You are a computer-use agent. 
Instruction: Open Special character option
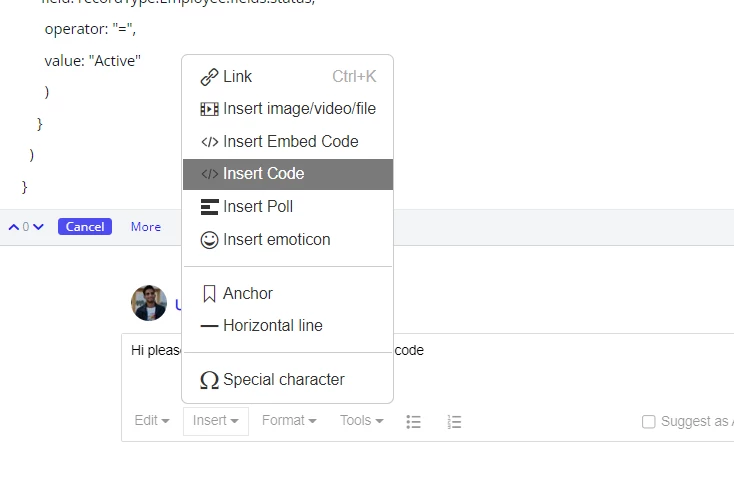click(288, 380)
